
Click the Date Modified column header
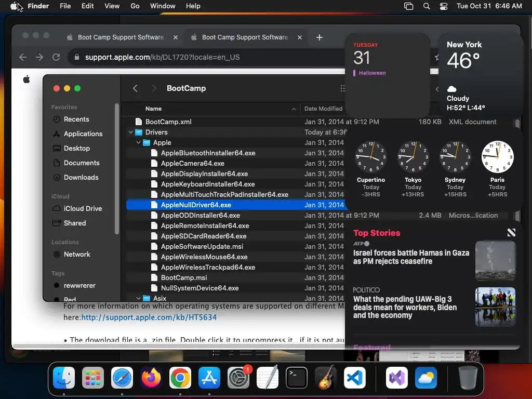pyautogui.click(x=323, y=109)
